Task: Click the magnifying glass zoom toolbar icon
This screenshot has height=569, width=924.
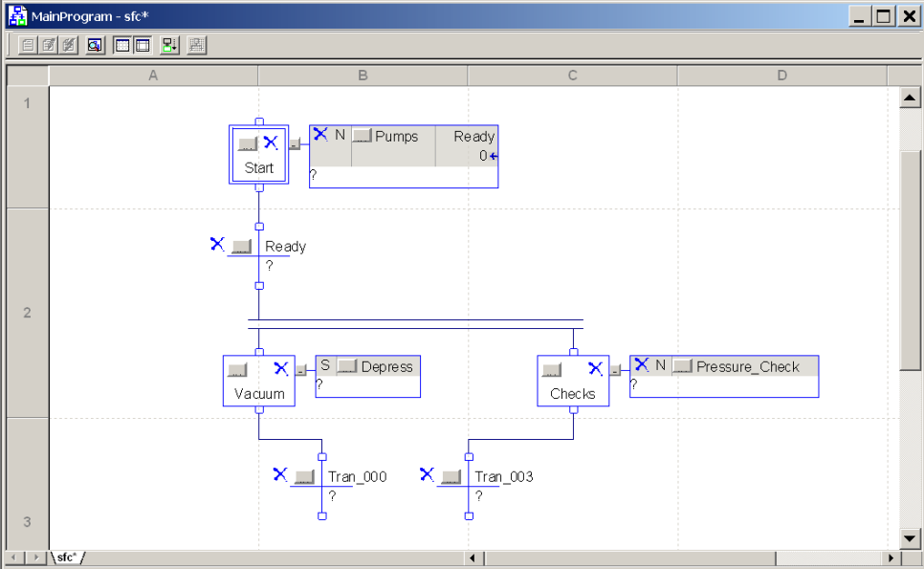Action: [x=95, y=45]
